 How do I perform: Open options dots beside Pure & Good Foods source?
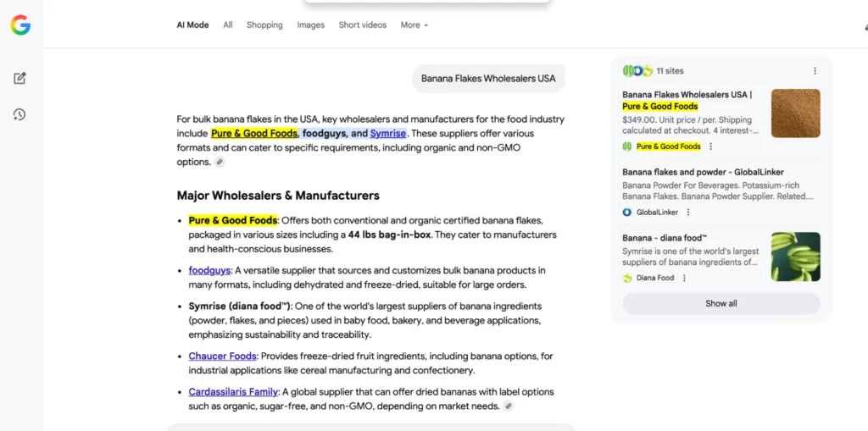(x=711, y=146)
